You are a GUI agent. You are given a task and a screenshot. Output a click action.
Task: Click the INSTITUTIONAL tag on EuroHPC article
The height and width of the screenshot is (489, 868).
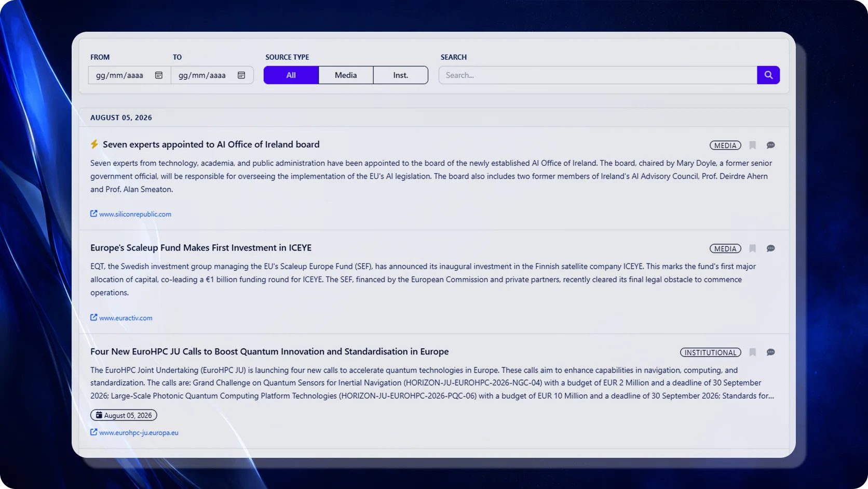711,352
